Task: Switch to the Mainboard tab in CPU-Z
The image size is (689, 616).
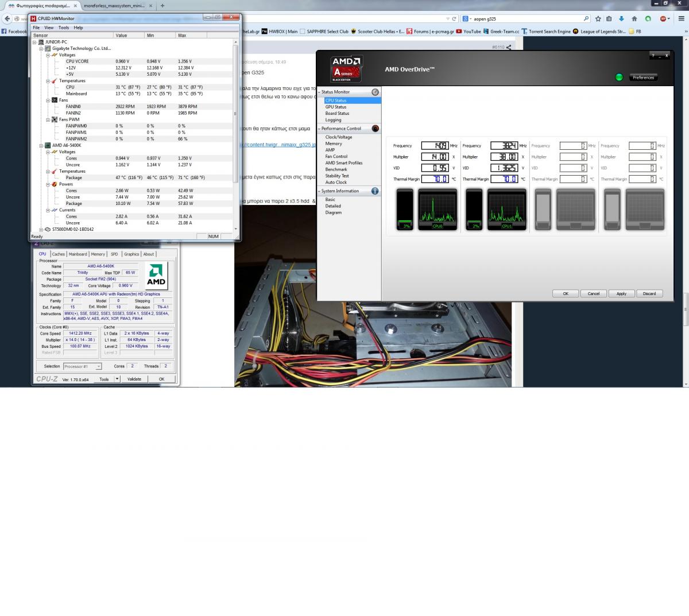Action: 78,254
